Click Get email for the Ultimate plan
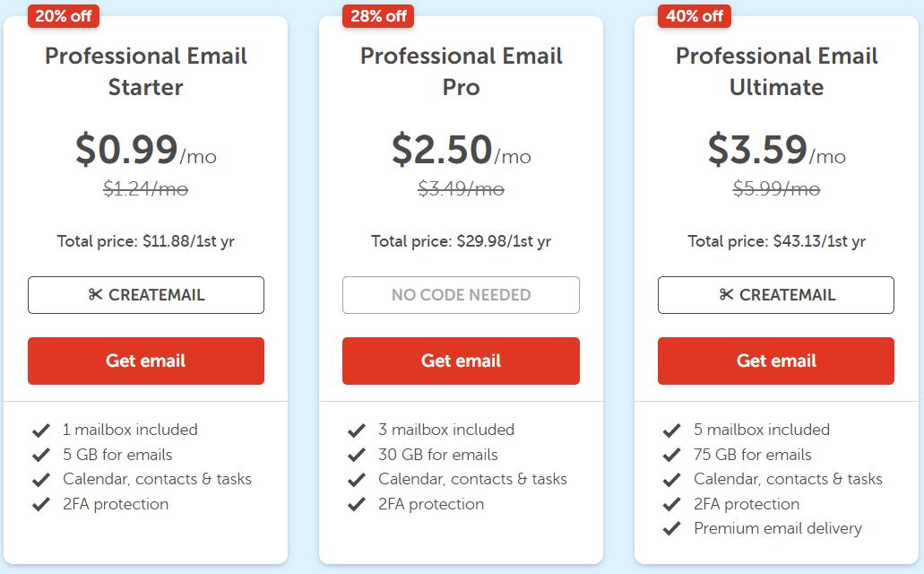This screenshot has height=574, width=924. point(776,361)
